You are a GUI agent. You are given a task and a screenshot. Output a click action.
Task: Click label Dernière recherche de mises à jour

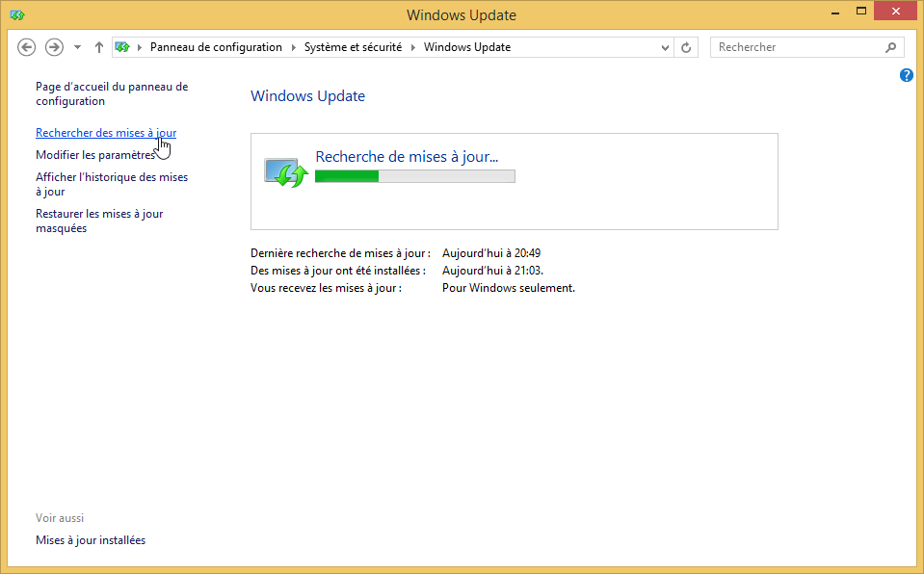click(x=340, y=253)
